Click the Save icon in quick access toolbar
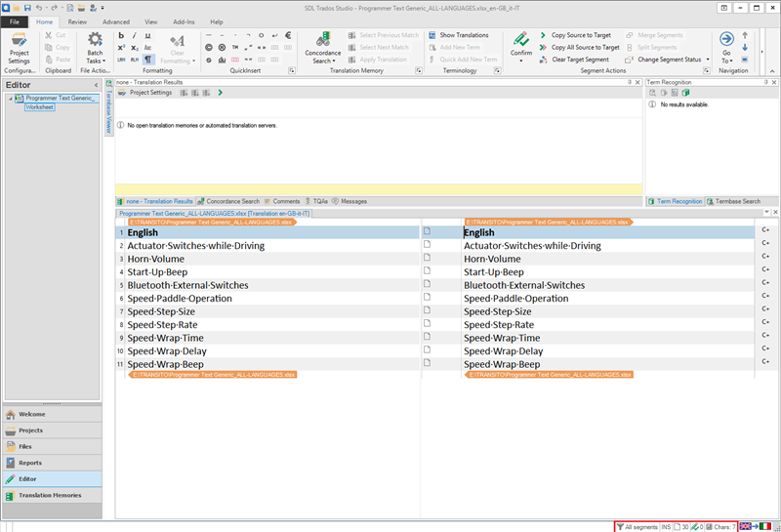 [x=27, y=8]
